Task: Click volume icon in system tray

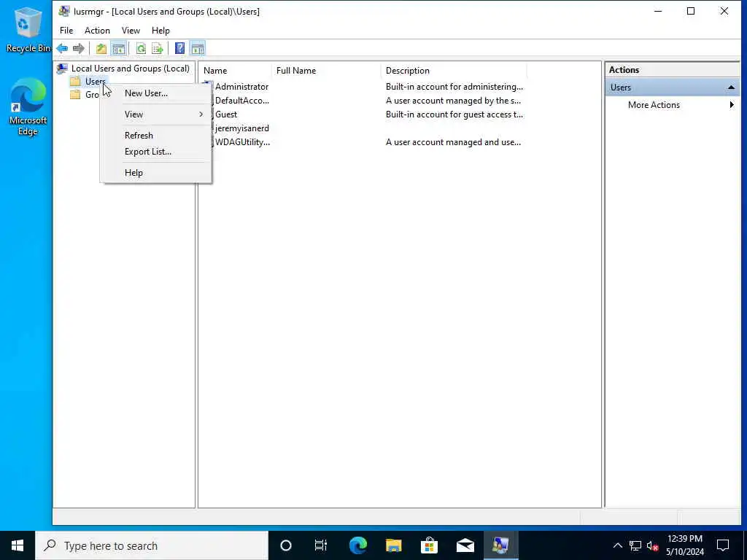Action: tap(653, 545)
